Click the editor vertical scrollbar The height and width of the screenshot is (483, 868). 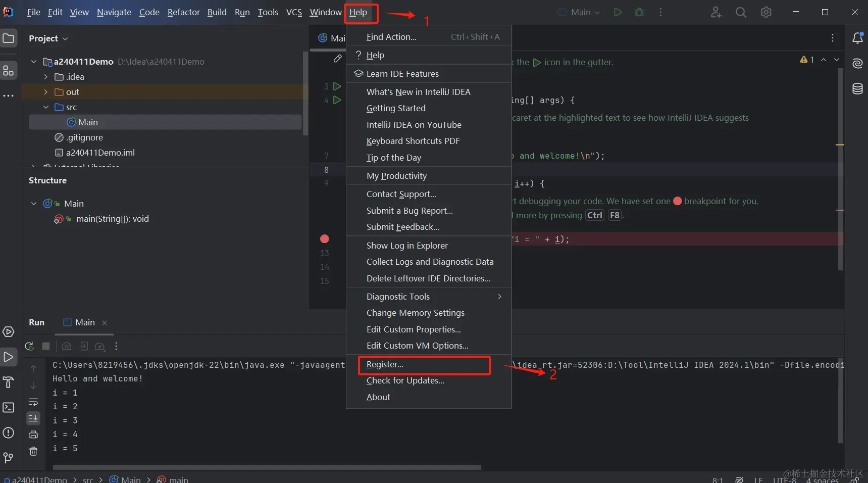click(x=841, y=169)
